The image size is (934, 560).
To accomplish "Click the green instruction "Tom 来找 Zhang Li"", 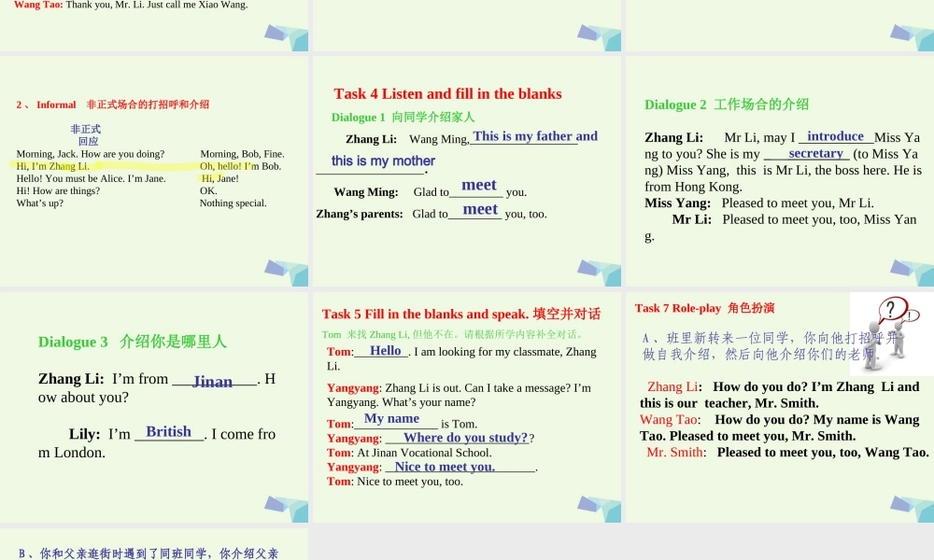I will [366, 334].
